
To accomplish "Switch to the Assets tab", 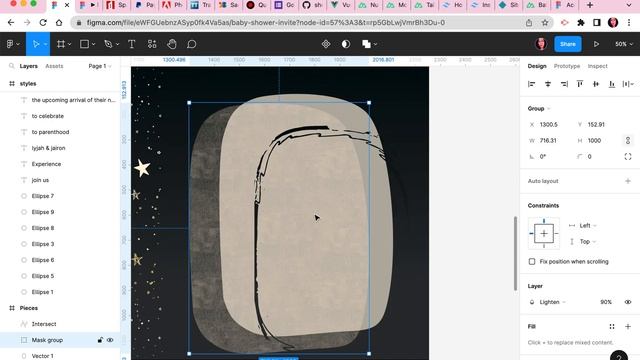I will (x=54, y=66).
